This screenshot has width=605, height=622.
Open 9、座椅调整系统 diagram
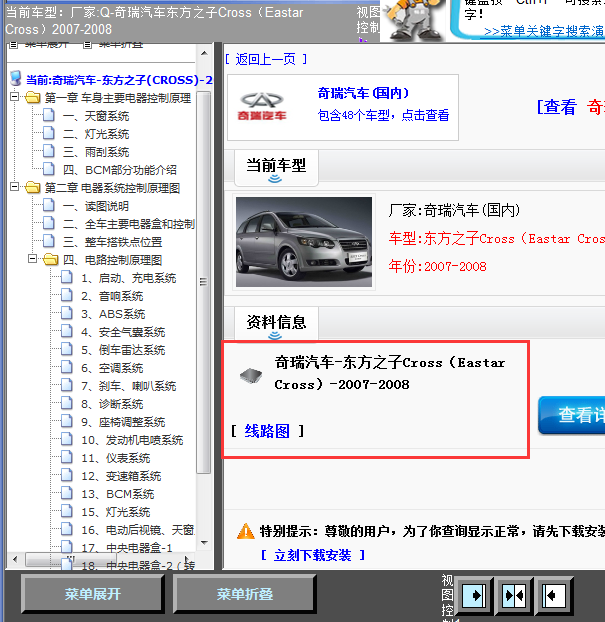[x=123, y=422]
